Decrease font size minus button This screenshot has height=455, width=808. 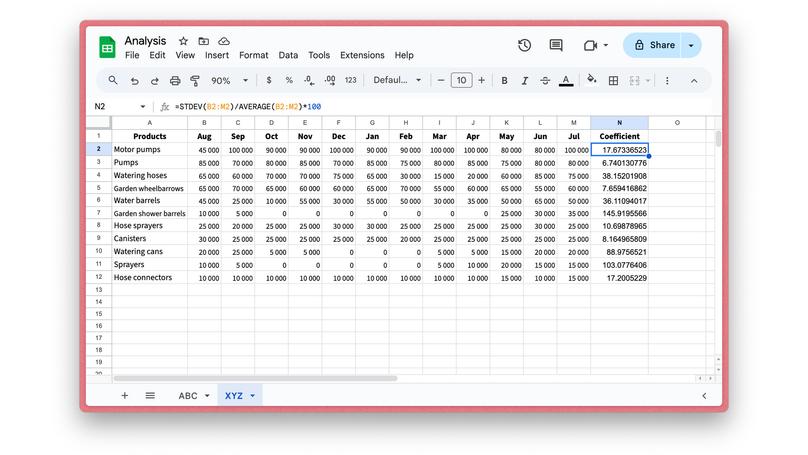pos(441,80)
